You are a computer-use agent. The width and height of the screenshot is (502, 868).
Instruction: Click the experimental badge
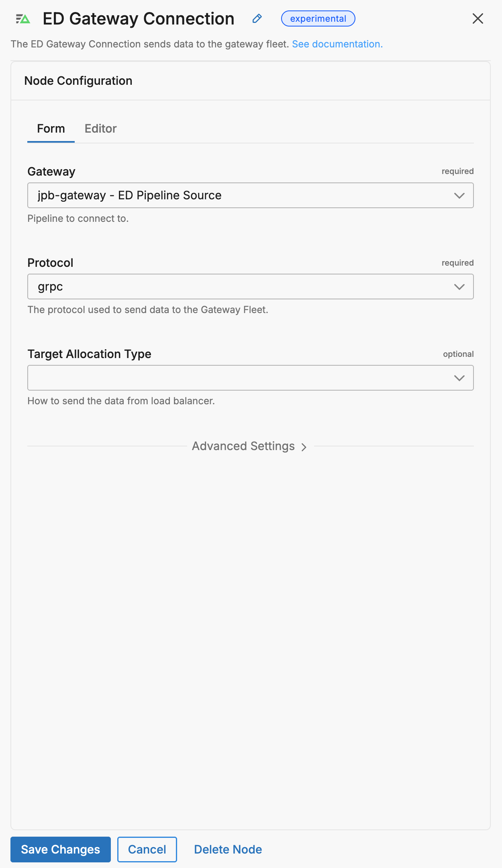coord(318,18)
